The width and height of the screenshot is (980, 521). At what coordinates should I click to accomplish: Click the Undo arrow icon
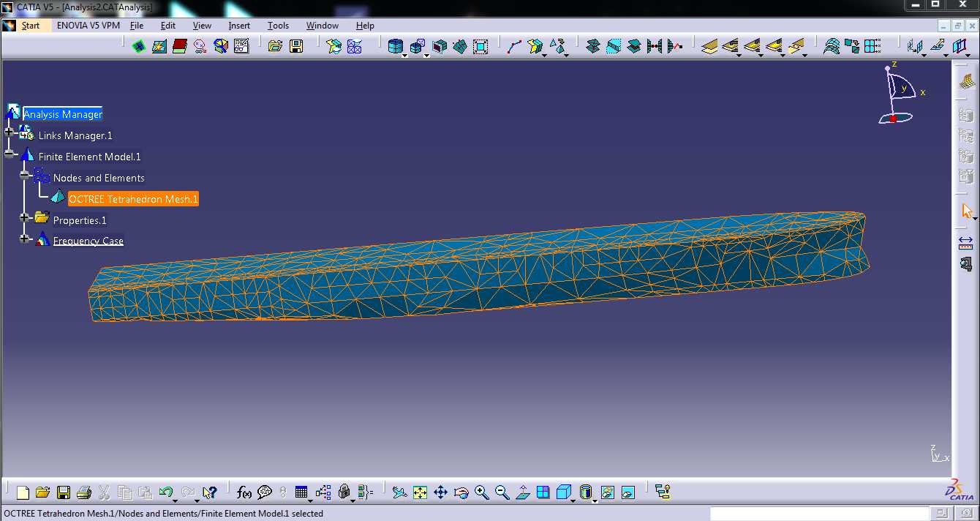166,492
